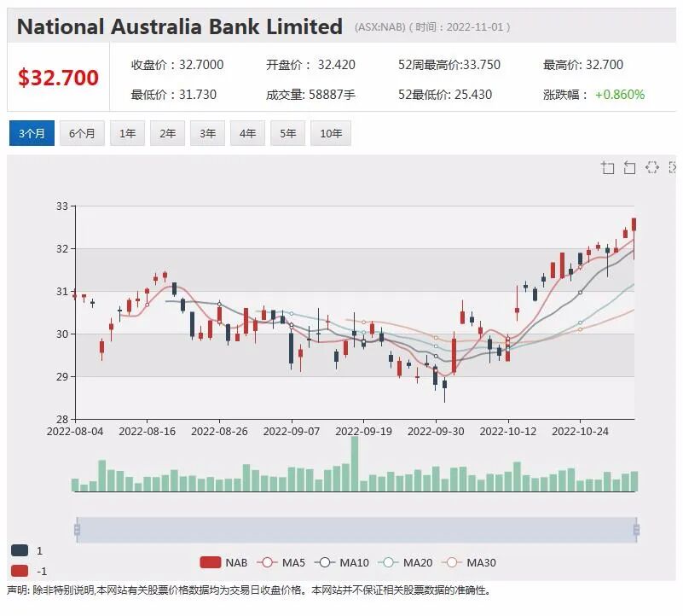The height and width of the screenshot is (616, 683).
Task: Click the dashed restore icon in chart toolbox
Action: (x=652, y=167)
